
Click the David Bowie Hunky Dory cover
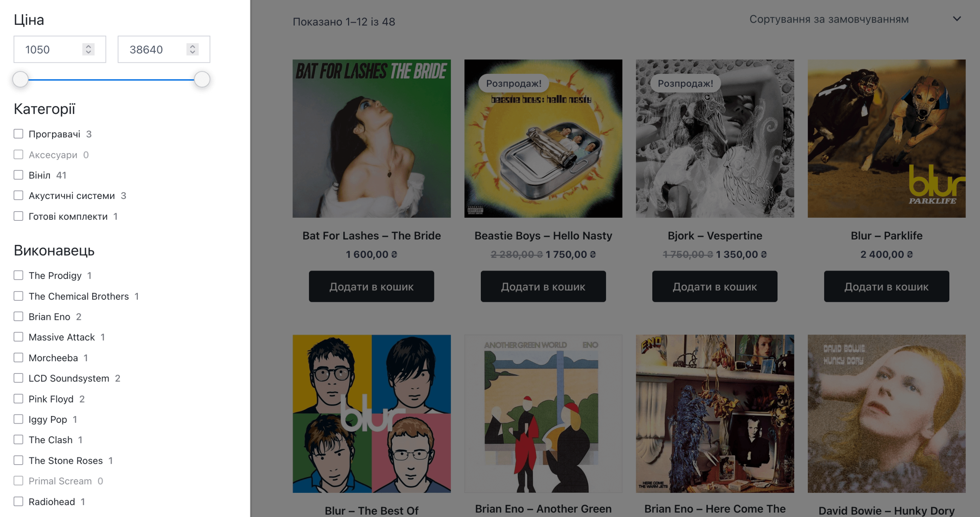(886, 414)
